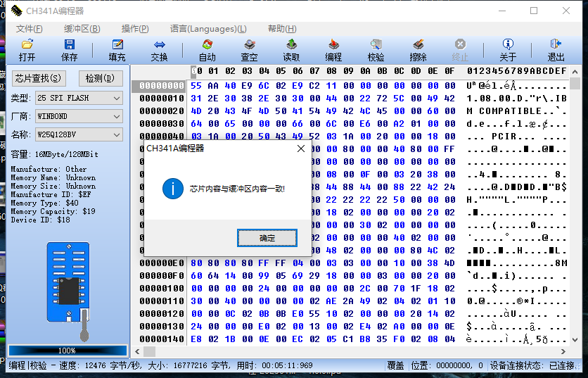Viewport: 588px width, 378px height.
Task: Open the 文件(F) menu
Action: 29,29
